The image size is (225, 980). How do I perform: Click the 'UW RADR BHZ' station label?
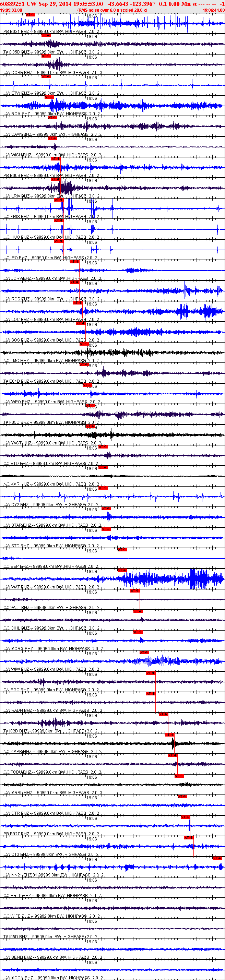(18, 710)
